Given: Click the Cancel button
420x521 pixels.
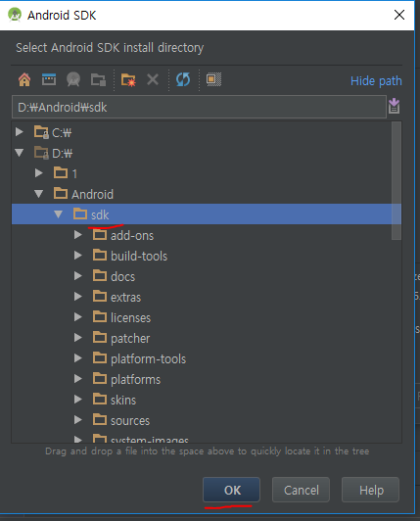Looking at the screenshot, I should 301,490.
